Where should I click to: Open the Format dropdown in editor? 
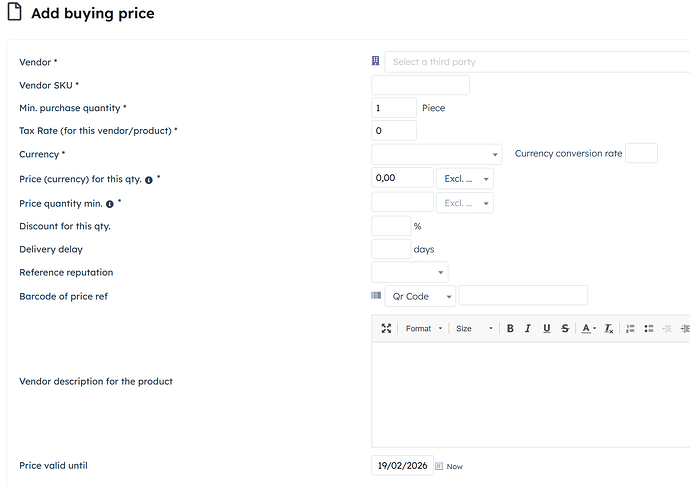[x=422, y=328]
